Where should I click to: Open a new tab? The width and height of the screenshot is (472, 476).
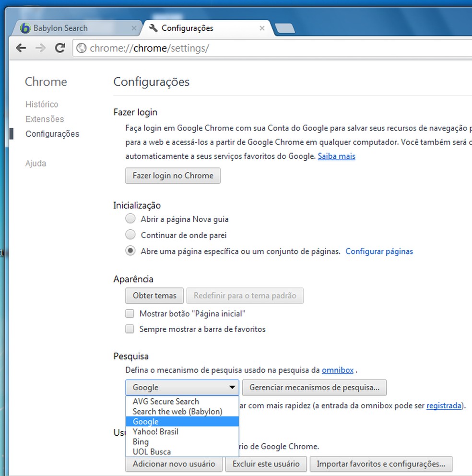point(284,28)
